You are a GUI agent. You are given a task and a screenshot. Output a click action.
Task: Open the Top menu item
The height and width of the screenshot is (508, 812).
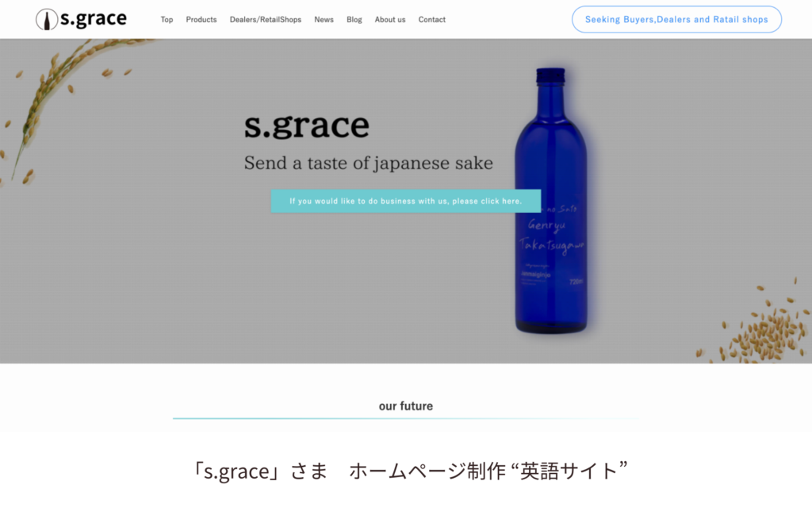[167, 20]
